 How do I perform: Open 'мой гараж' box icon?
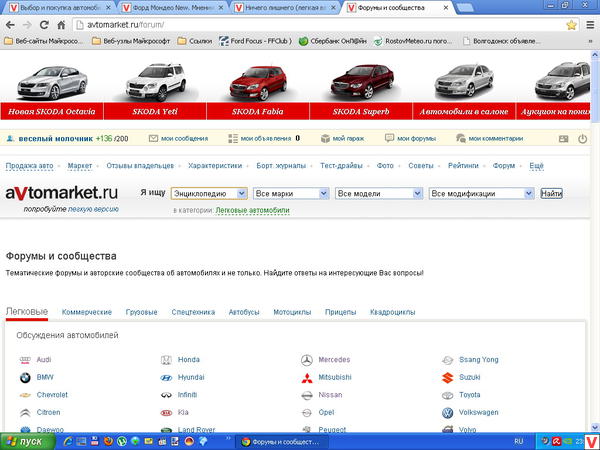tap(325, 139)
